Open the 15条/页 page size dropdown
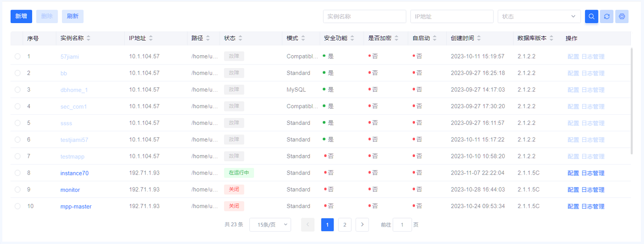 click(x=270, y=225)
